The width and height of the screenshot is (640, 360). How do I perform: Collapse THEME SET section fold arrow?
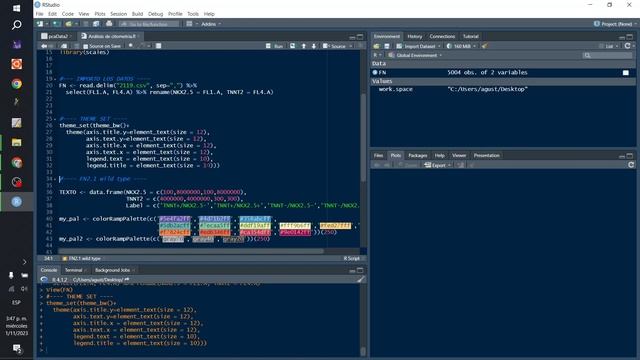(x=56, y=119)
